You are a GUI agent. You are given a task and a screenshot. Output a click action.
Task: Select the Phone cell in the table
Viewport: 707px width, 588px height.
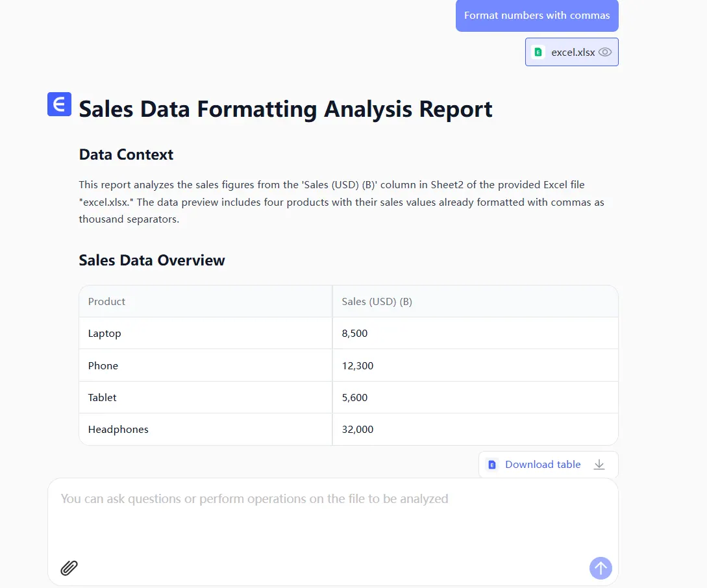pyautogui.click(x=103, y=365)
